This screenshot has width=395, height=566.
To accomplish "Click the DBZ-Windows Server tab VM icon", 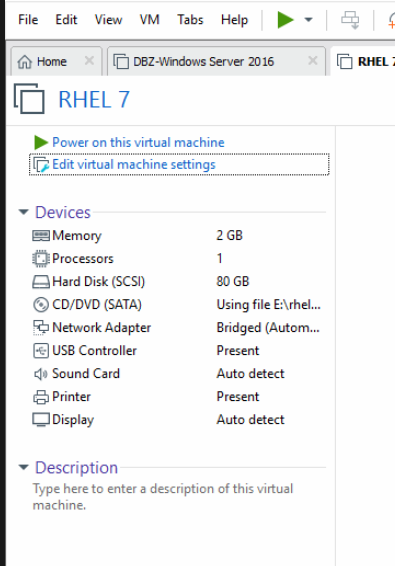I will click(x=121, y=61).
